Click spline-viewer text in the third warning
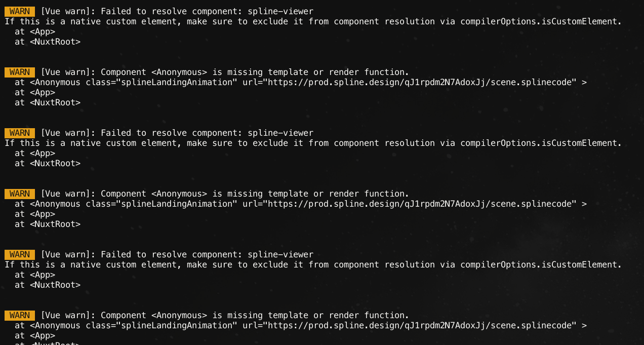 click(x=280, y=133)
